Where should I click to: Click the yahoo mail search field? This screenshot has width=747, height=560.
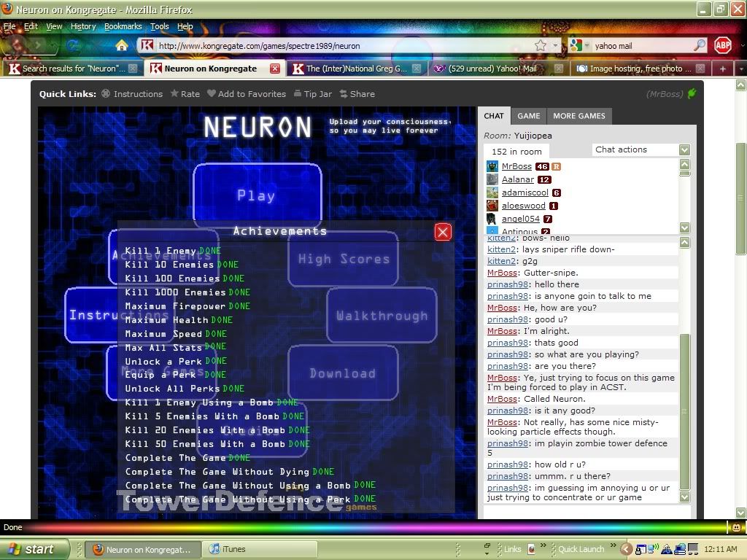(x=640, y=46)
